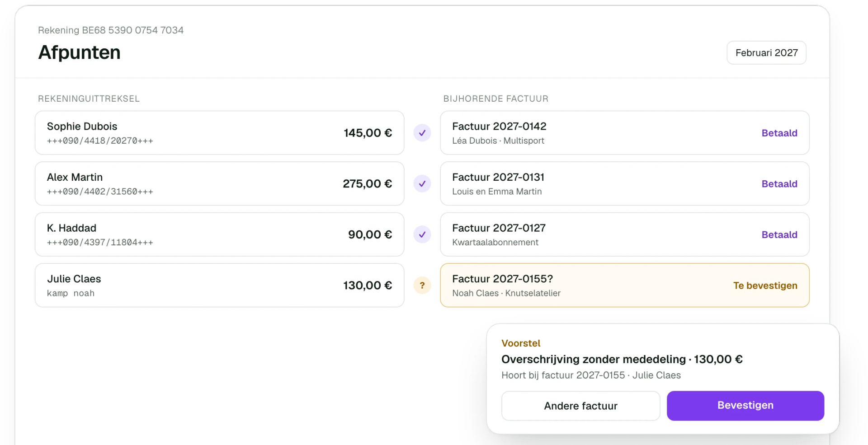Confirm the proposal with Bevestigen
Viewport: 868px width, 445px height.
[x=745, y=406]
